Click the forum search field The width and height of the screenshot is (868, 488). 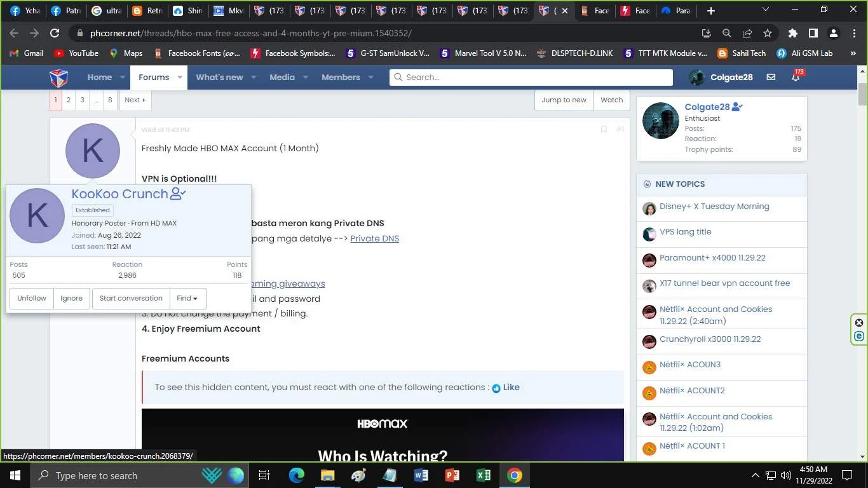pyautogui.click(x=531, y=78)
